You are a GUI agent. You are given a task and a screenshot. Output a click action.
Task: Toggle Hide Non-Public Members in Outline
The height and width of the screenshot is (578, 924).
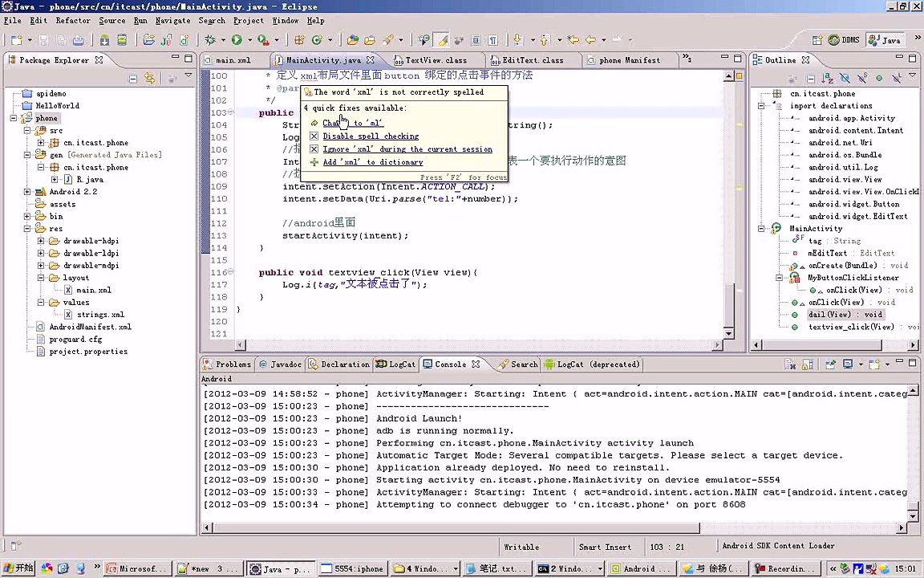tap(879, 78)
